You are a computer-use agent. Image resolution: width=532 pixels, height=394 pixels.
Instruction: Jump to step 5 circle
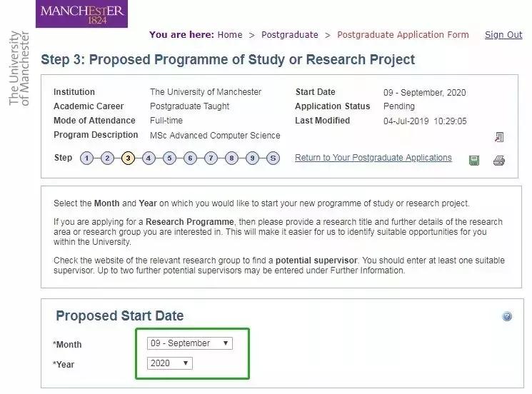(169, 158)
